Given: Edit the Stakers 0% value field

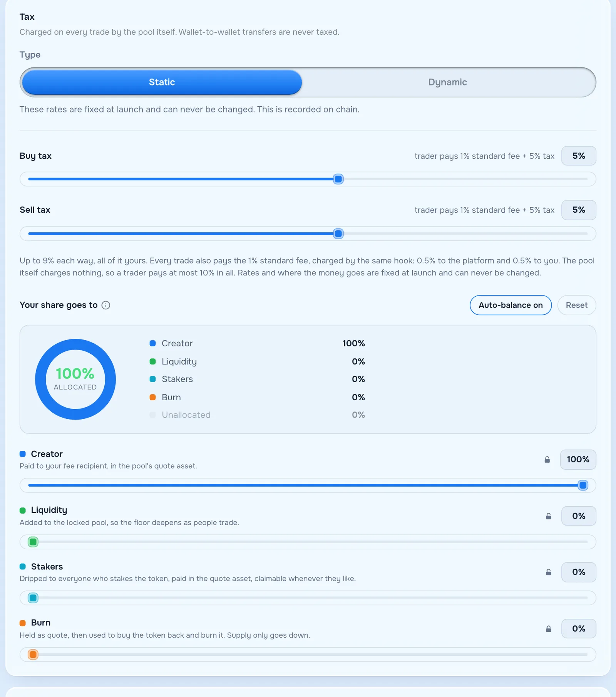Looking at the screenshot, I should [579, 572].
